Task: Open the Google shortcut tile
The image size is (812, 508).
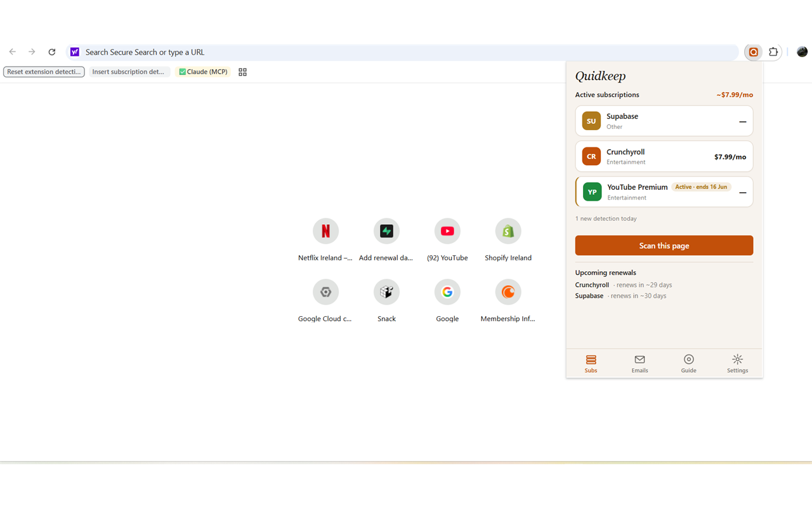Action: coord(447,301)
